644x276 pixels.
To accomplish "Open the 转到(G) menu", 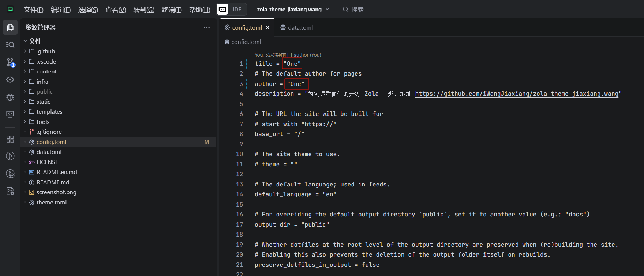I will (144, 10).
